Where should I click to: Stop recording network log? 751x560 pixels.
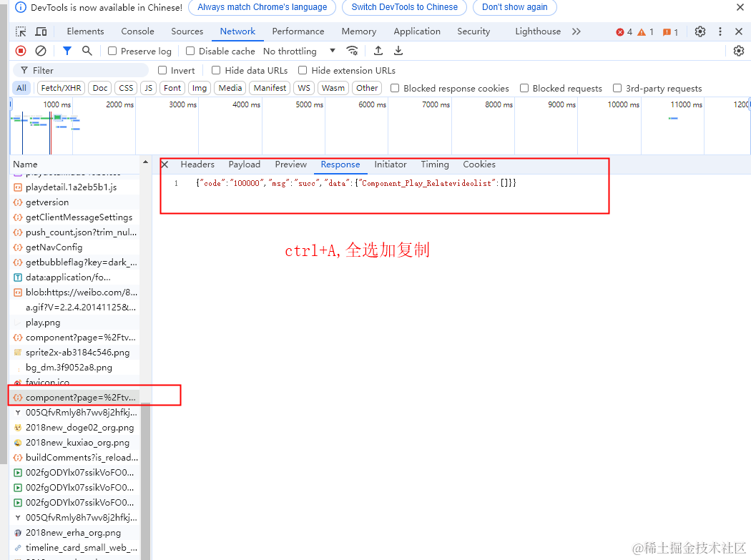click(x=21, y=51)
